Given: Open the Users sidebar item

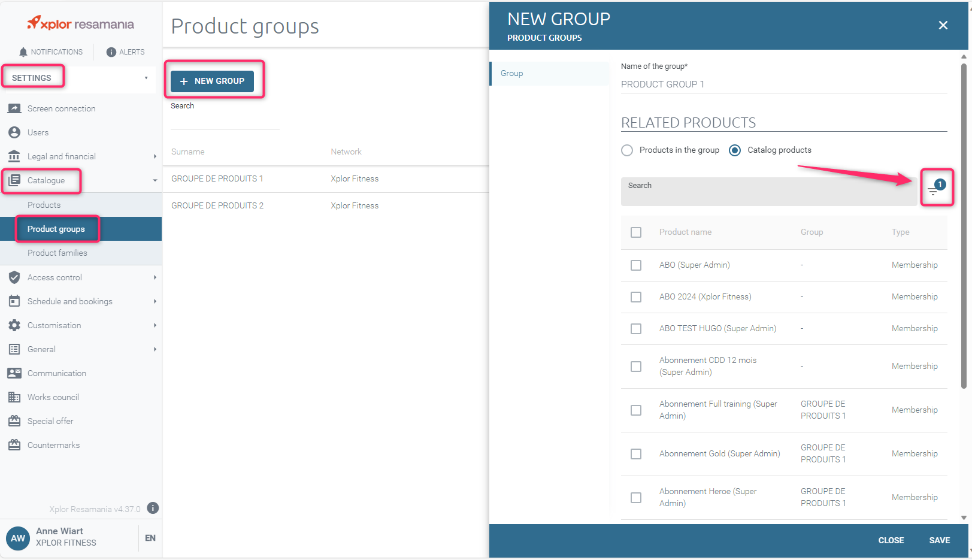Looking at the screenshot, I should point(38,132).
